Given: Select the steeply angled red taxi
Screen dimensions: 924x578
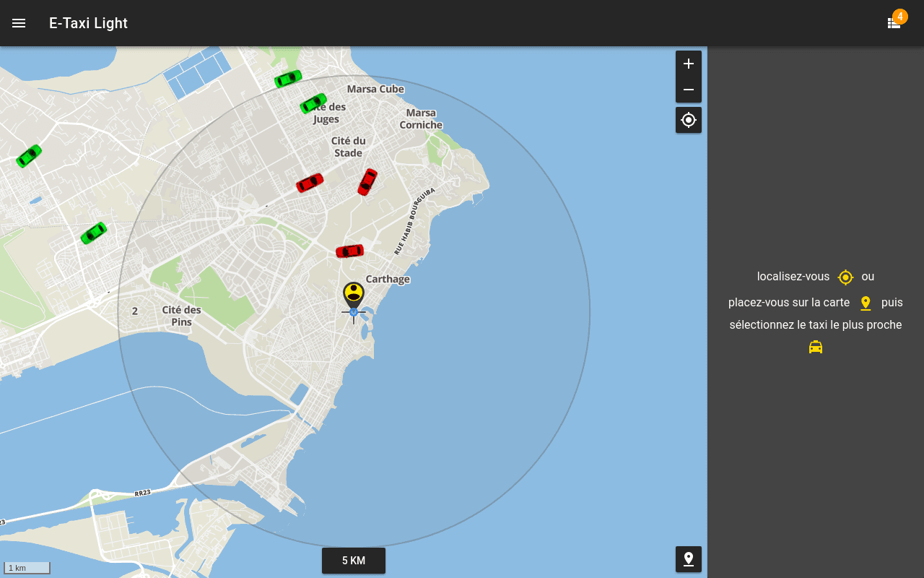Looking at the screenshot, I should click(x=367, y=182).
